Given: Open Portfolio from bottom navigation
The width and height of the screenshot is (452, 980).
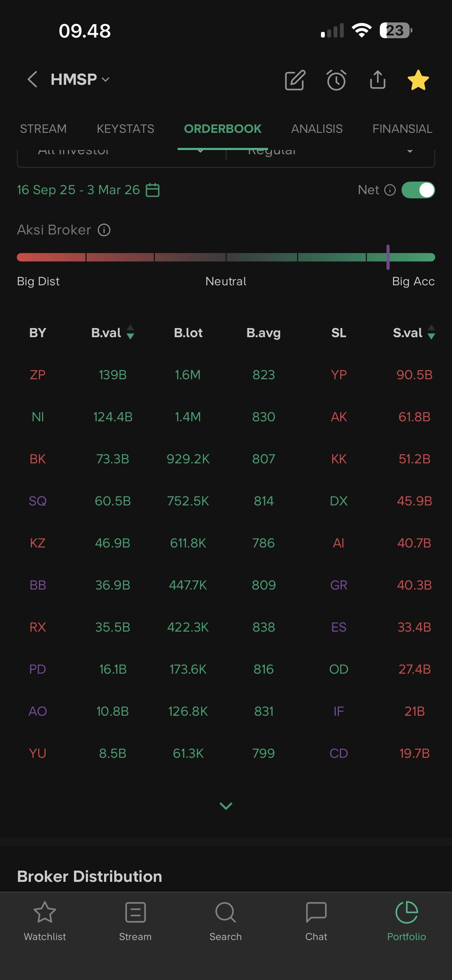Looking at the screenshot, I should (x=406, y=920).
